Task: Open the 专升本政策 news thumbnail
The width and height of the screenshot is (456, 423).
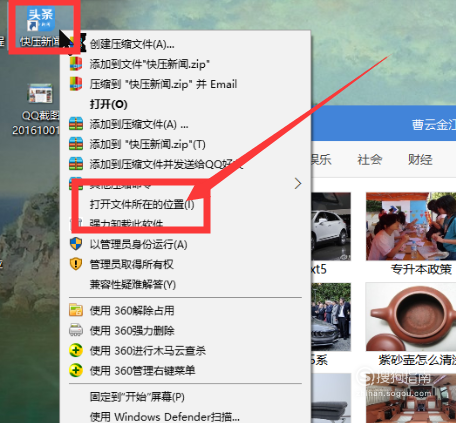Action: pyautogui.click(x=411, y=227)
